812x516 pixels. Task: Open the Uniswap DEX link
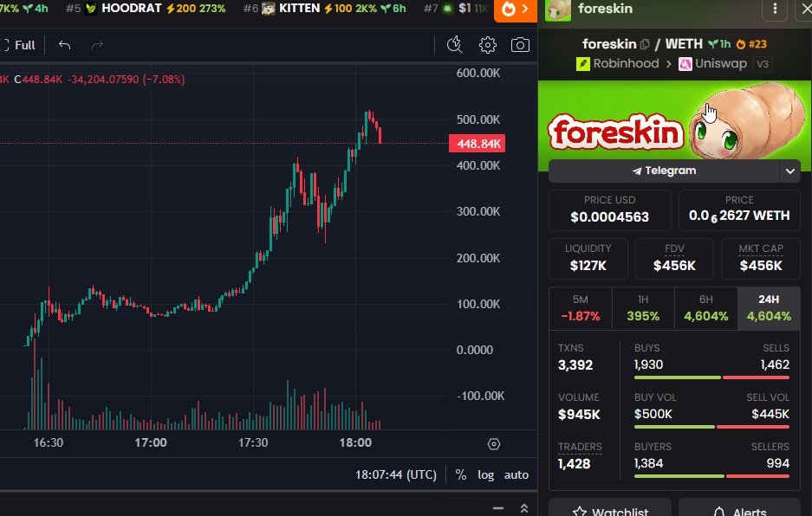click(712, 64)
